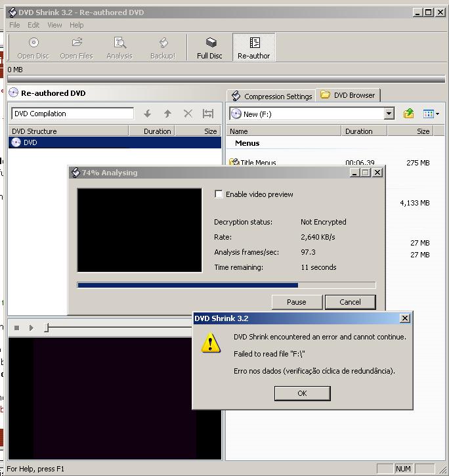The image size is (449, 476).
Task: Sort by the DVD Structure column header
Action: point(68,131)
